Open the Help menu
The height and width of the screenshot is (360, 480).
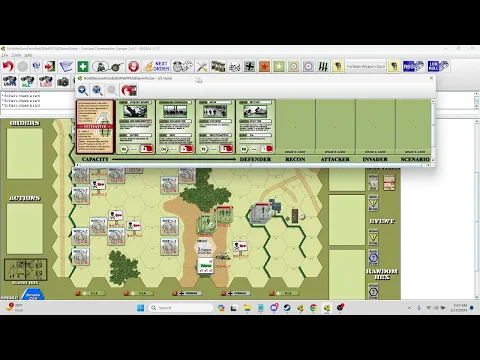tap(29, 55)
